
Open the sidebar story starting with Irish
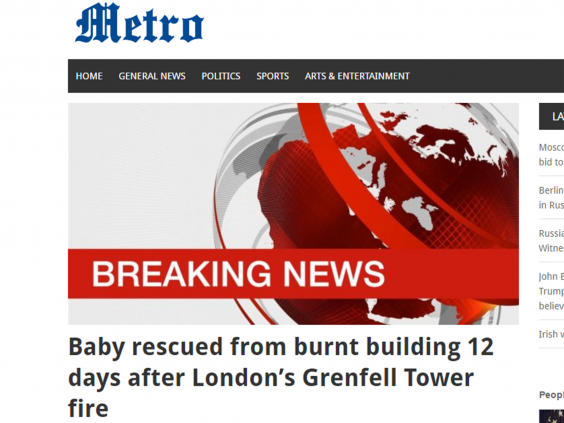[551, 334]
